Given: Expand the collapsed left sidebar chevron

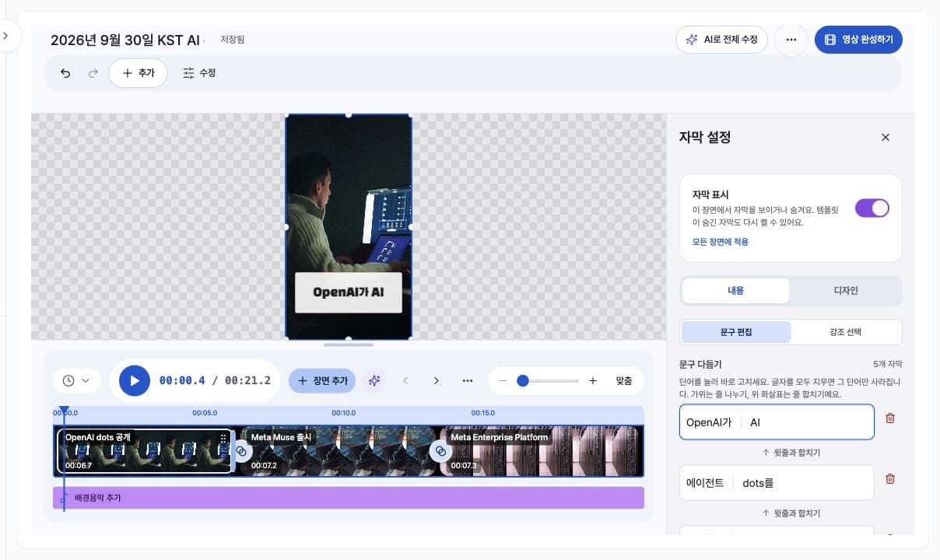Looking at the screenshot, I should [x=6, y=36].
